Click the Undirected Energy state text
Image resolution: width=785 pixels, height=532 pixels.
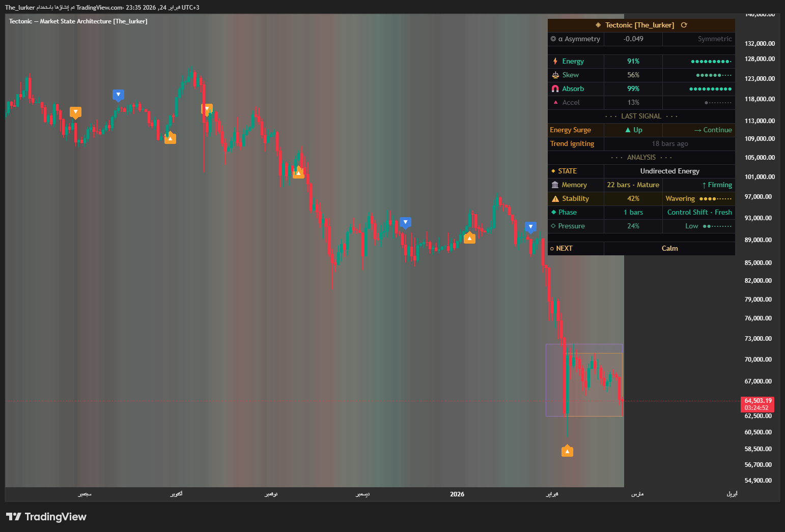(x=670, y=171)
